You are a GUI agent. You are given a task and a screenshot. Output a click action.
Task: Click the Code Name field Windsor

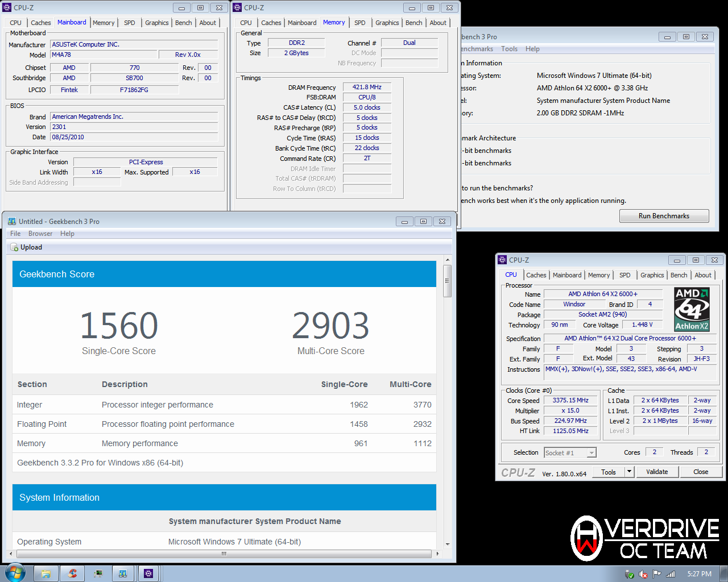pyautogui.click(x=574, y=304)
